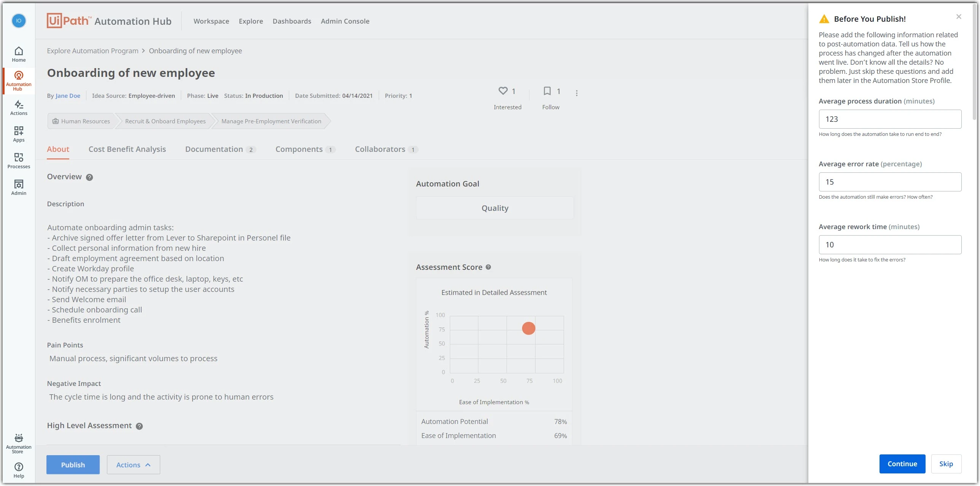
Task: Click the Estimated in Detailed Assessment title
Action: (494, 293)
